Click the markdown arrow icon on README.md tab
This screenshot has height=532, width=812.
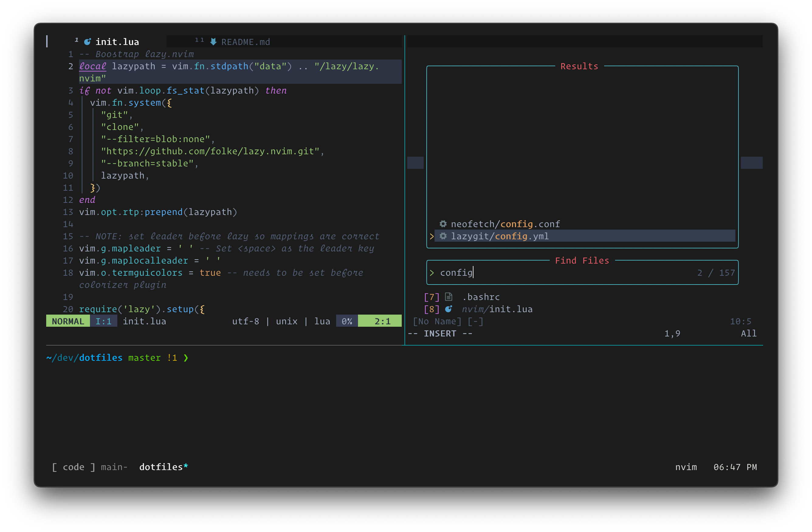pos(213,42)
